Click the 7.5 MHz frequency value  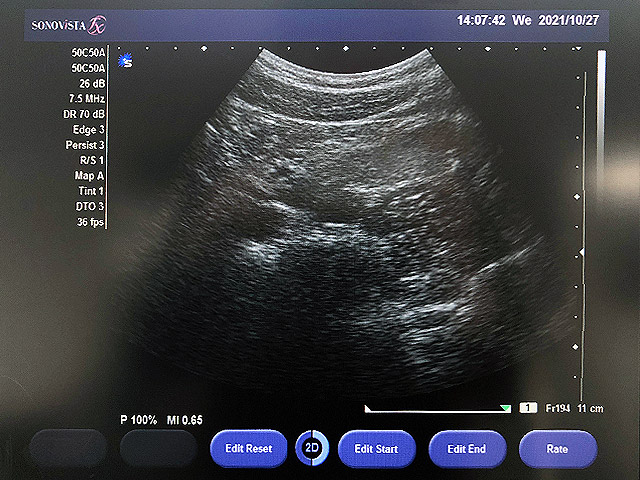[87, 99]
